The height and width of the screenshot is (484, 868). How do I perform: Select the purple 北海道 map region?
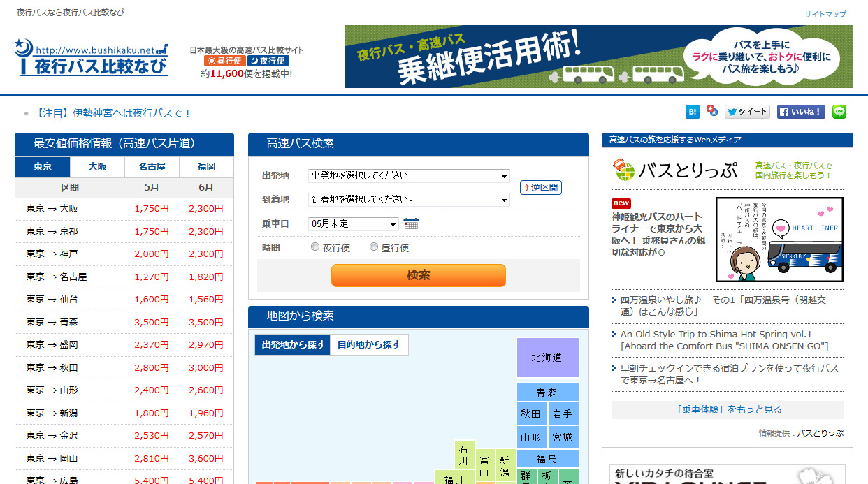tap(547, 358)
